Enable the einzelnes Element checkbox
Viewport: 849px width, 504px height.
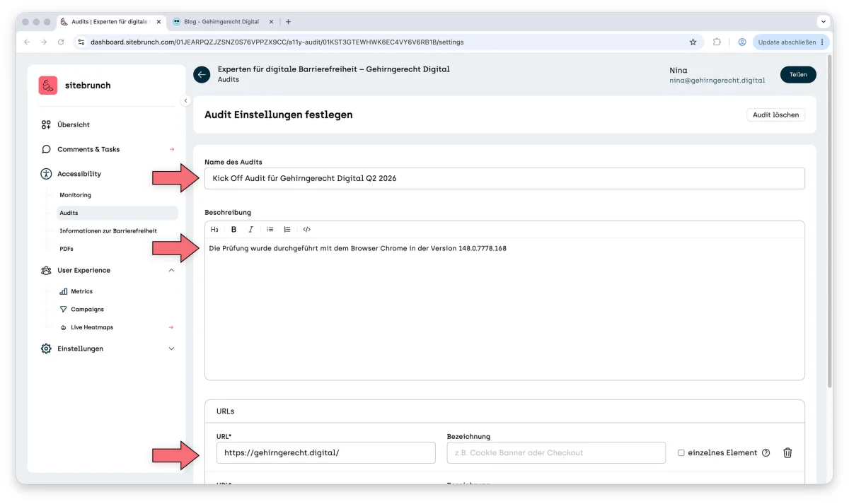pos(681,453)
